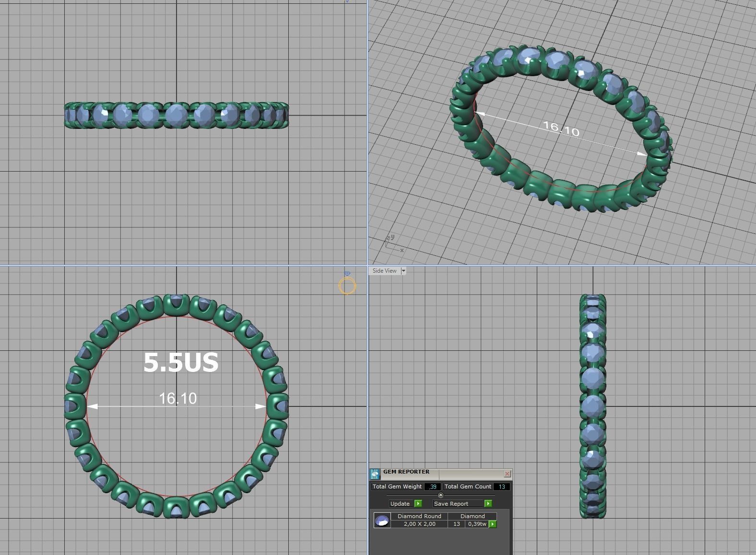Close the Gem Reporter panel
The image size is (756, 555).
(507, 474)
